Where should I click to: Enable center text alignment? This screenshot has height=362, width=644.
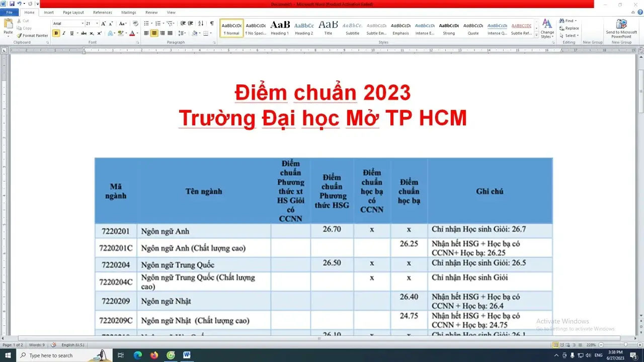click(x=154, y=33)
